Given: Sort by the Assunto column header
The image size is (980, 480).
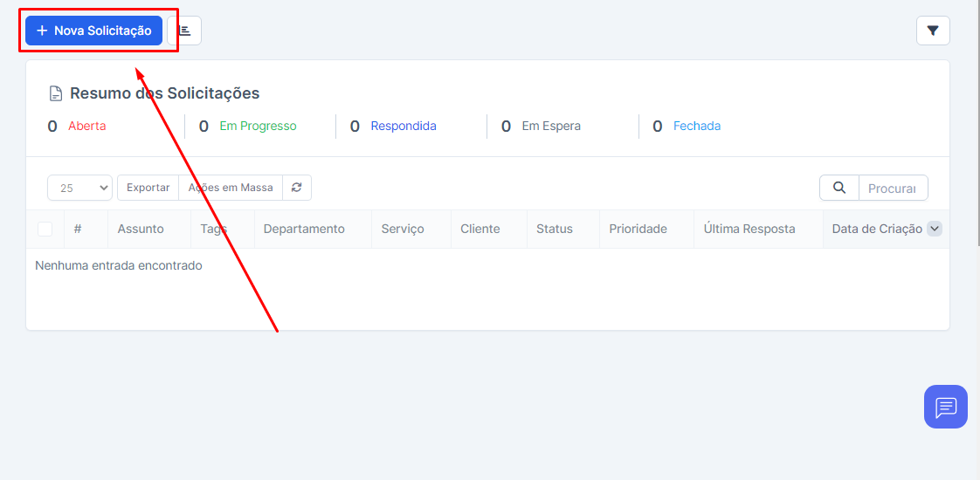Looking at the screenshot, I should 141,229.
